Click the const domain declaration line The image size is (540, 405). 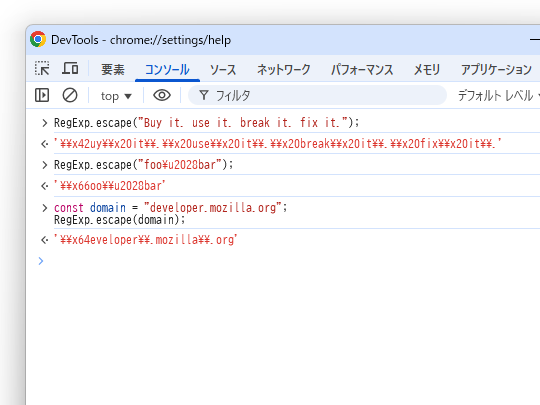[x=170, y=208]
